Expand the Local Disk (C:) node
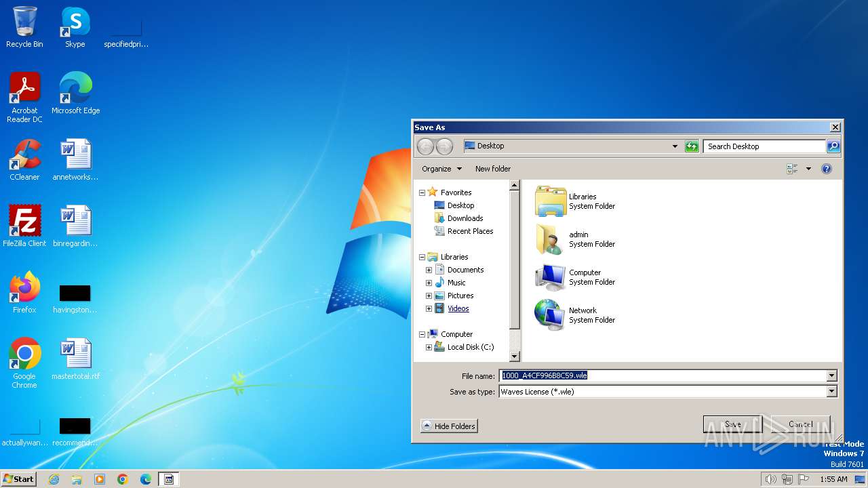 tap(429, 347)
